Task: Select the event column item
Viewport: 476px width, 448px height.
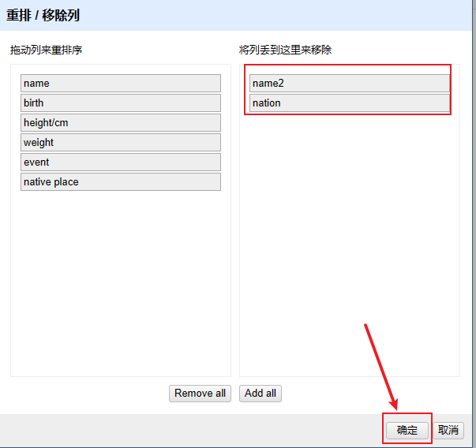Action: point(121,162)
